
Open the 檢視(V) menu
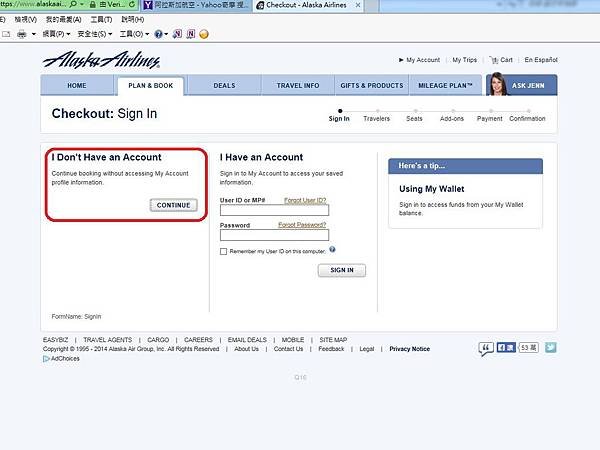(x=26, y=19)
